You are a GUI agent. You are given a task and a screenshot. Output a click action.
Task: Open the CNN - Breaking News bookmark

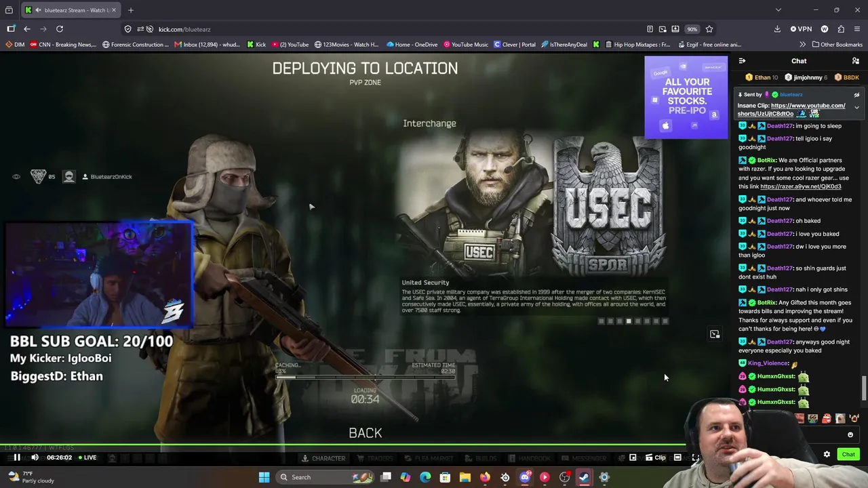click(63, 45)
